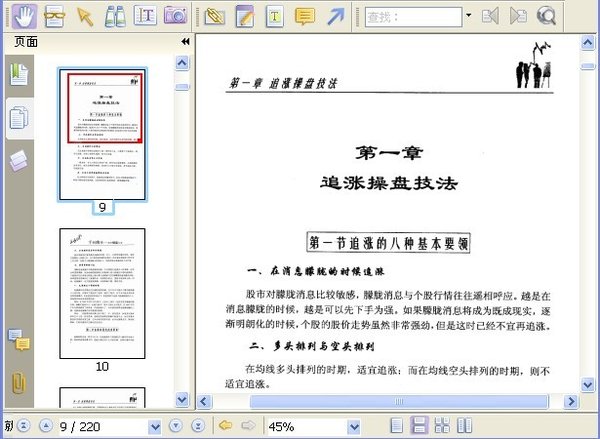600x439 pixels.
Task: Take a snapshot with the camera tool
Action: [x=176, y=16]
